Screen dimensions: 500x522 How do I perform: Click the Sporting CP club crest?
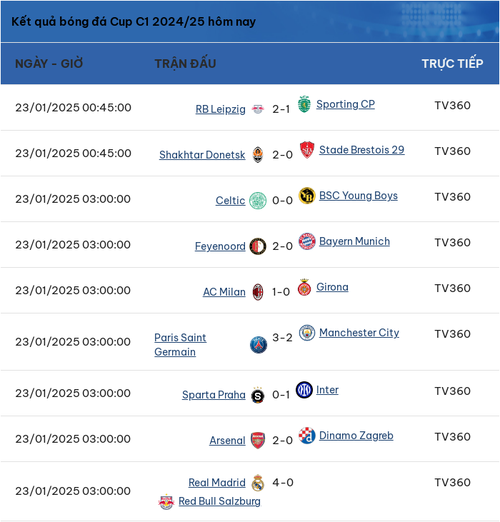point(304,104)
